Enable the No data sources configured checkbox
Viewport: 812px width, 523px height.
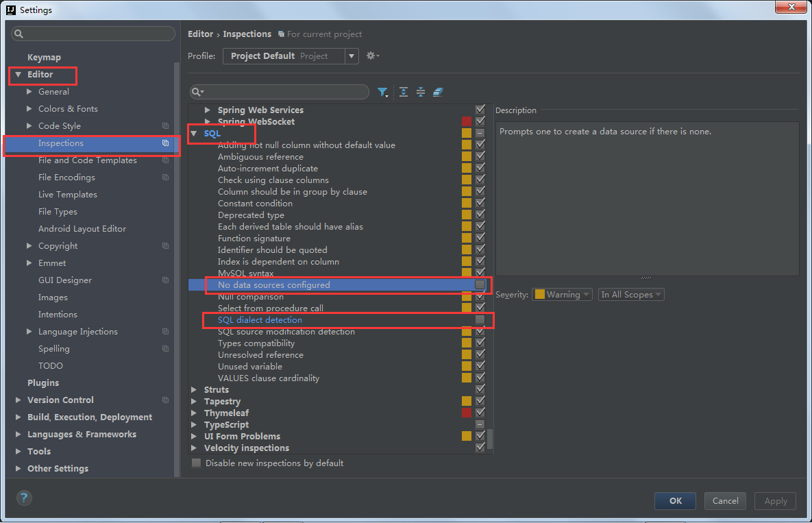(x=480, y=284)
